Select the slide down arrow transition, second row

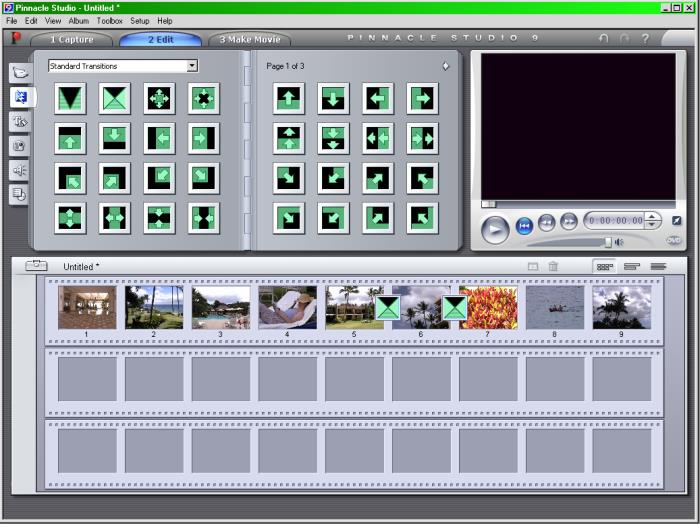tap(115, 138)
